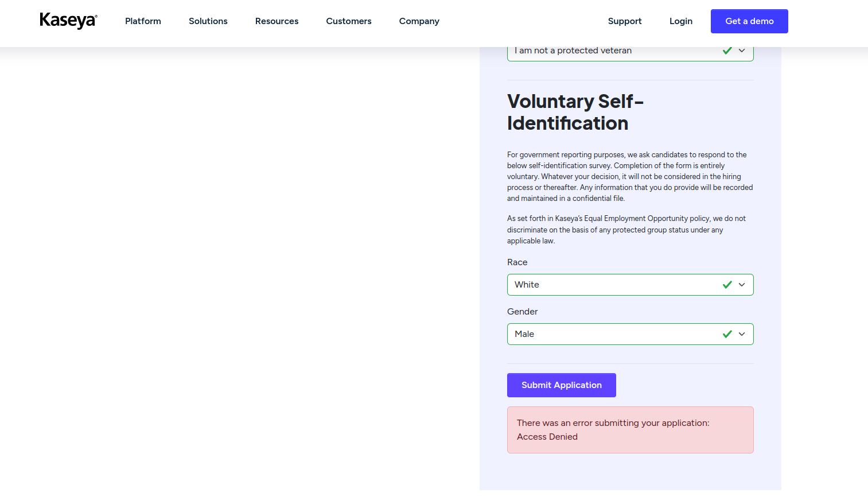Click the green checkmark in veteran field
The height and width of the screenshot is (504, 868).
[727, 51]
